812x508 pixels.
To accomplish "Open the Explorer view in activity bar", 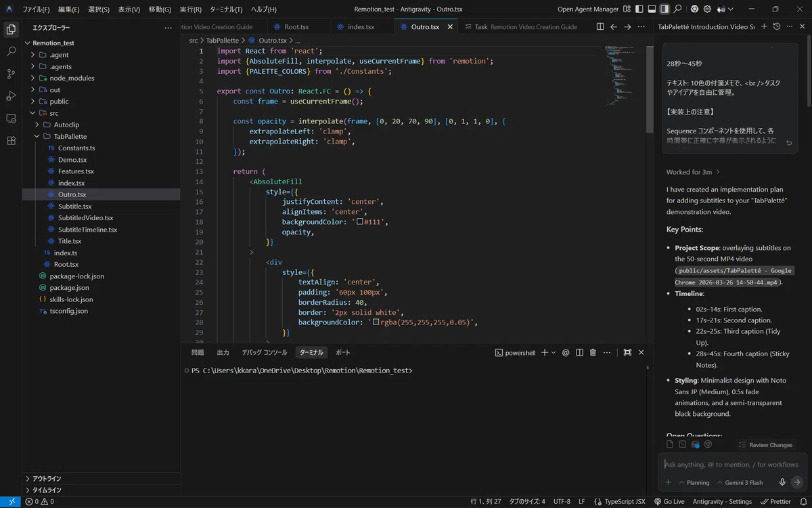I will [x=11, y=29].
